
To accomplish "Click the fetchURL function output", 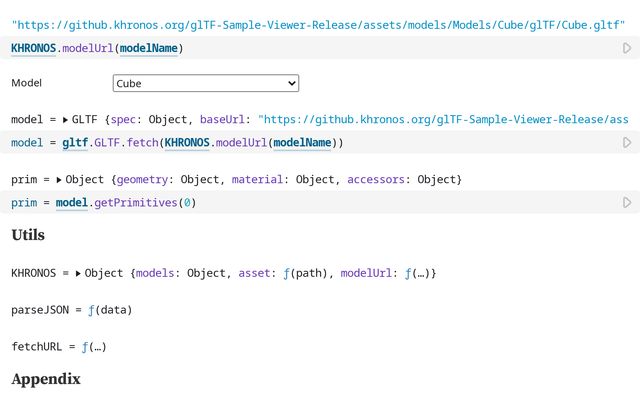I will coord(96,347).
